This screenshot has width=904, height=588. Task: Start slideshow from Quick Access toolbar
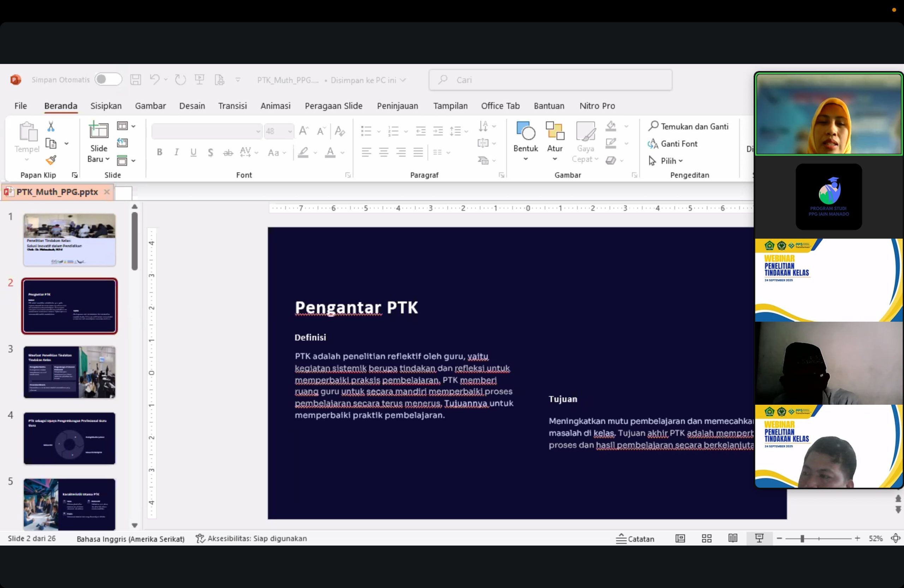tap(200, 79)
